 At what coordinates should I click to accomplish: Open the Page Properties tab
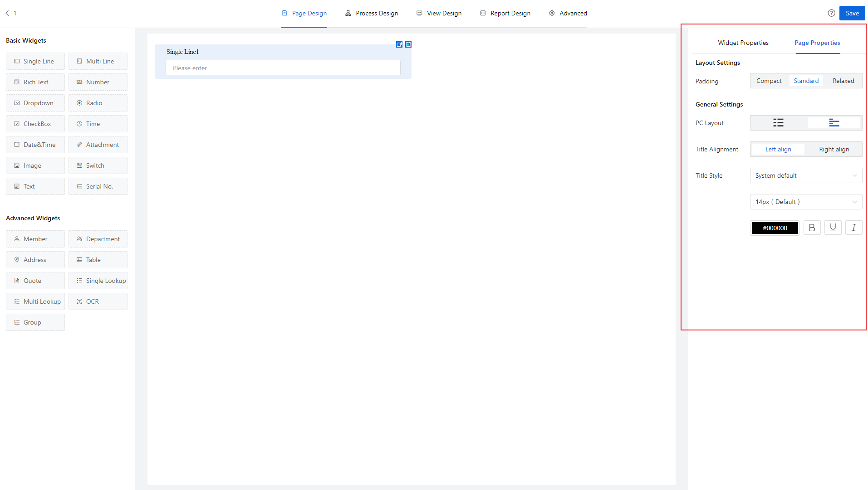pos(817,43)
